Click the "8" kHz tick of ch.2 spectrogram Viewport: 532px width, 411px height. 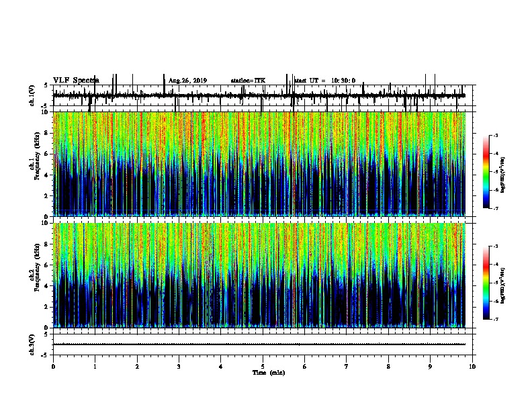tap(46, 244)
